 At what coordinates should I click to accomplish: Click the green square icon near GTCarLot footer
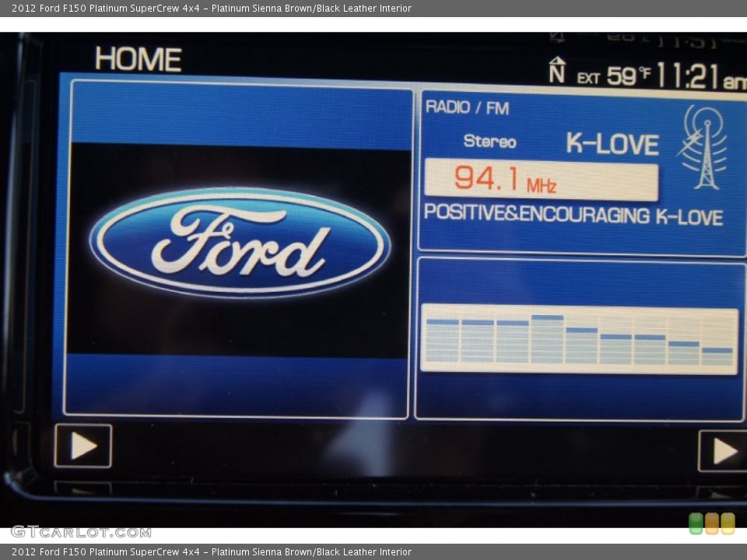[696, 523]
